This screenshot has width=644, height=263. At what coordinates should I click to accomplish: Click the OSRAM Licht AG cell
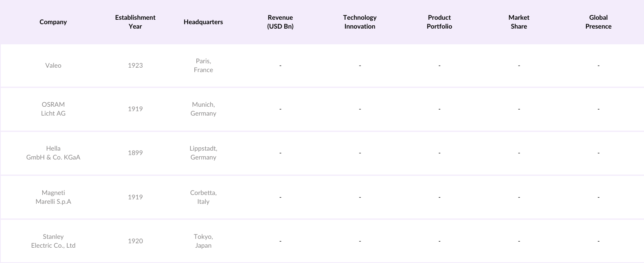click(53, 109)
